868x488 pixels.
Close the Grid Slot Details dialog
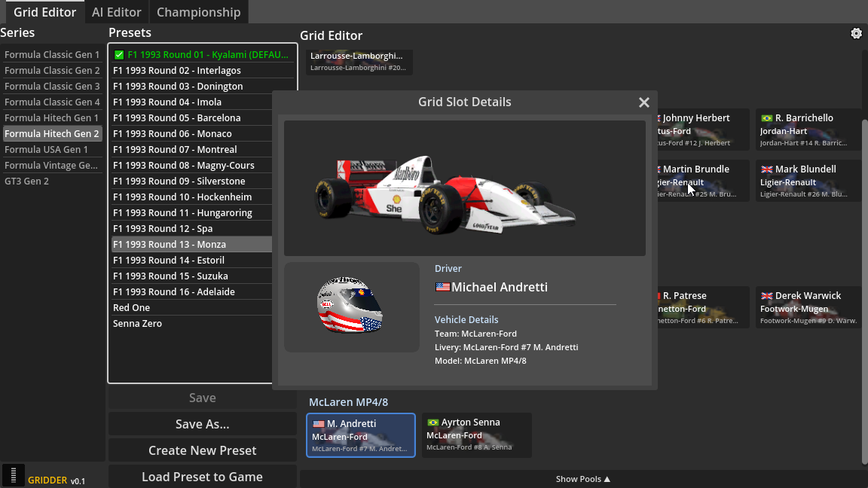[643, 102]
